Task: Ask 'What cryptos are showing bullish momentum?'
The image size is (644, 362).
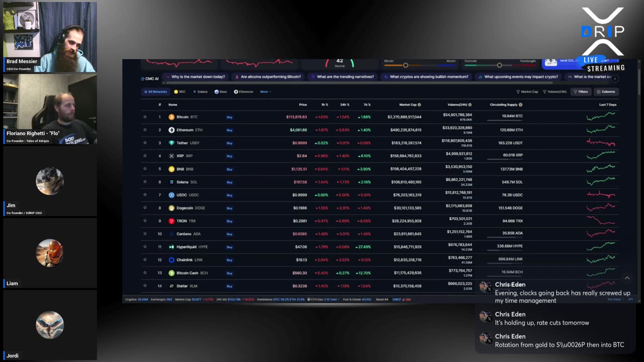Action: [426, 77]
